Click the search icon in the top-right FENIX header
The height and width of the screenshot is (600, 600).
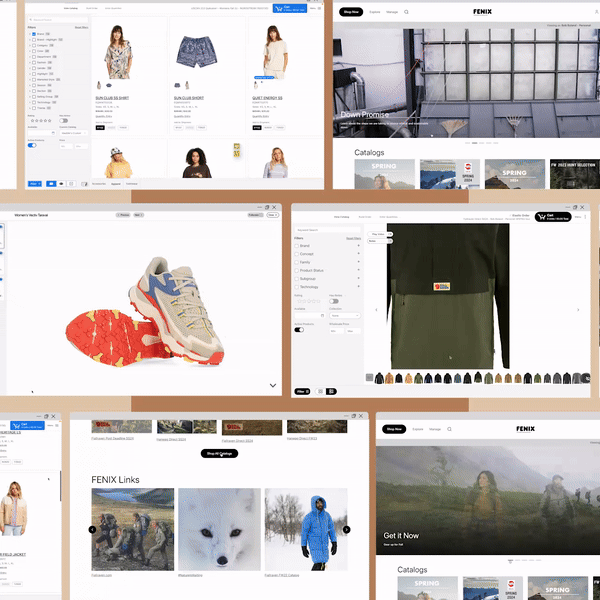[406, 13]
